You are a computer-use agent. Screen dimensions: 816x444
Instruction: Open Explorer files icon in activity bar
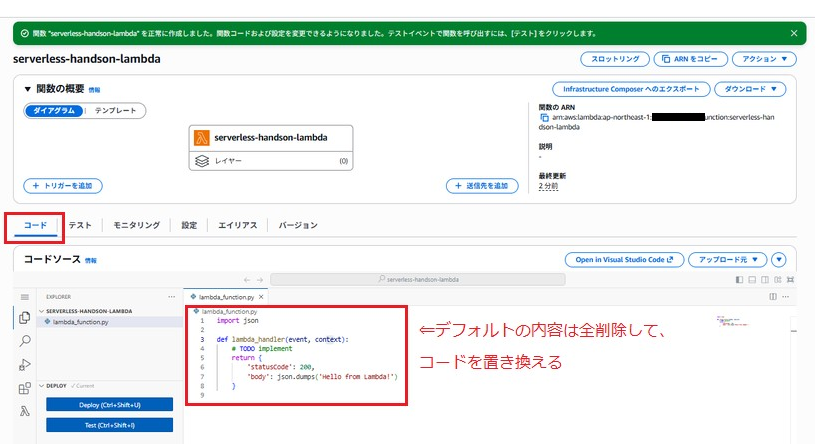(24, 318)
